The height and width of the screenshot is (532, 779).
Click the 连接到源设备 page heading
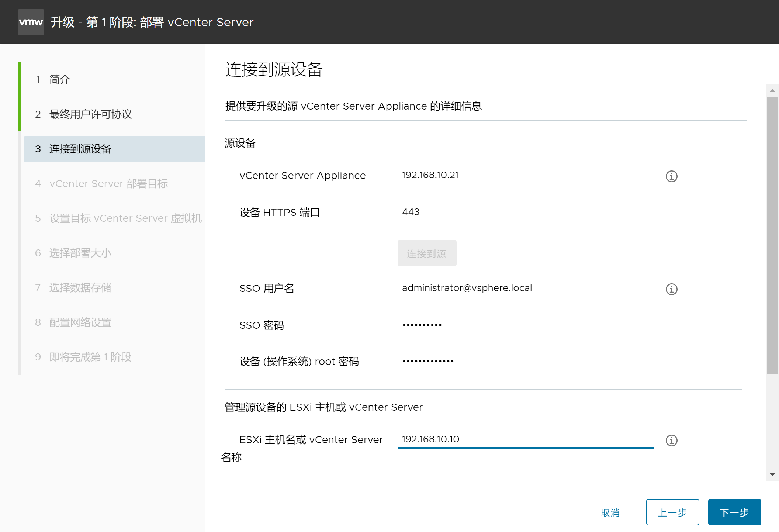click(274, 69)
